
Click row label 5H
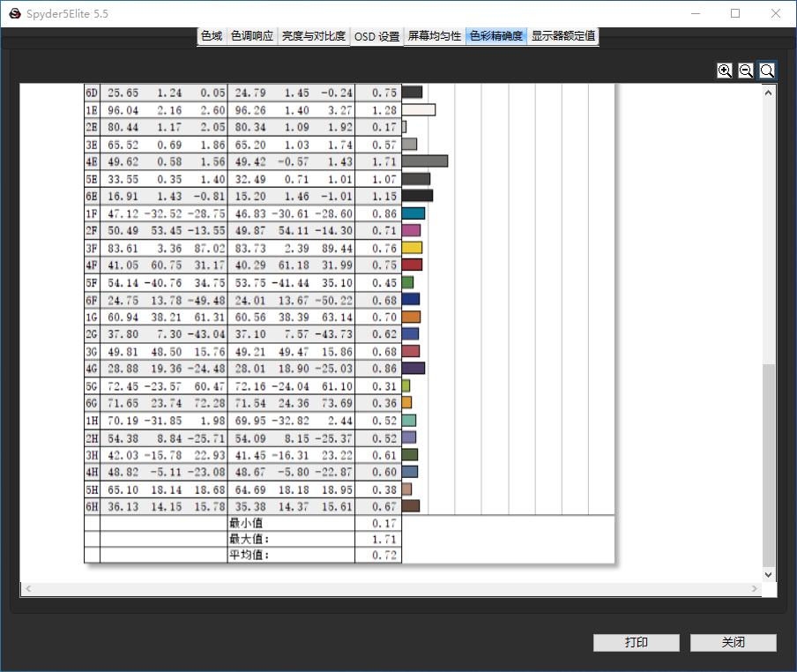92,489
